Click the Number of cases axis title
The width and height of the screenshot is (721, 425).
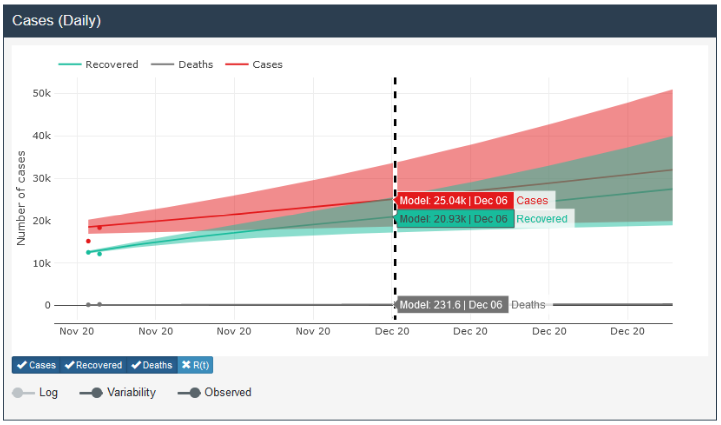(21, 198)
